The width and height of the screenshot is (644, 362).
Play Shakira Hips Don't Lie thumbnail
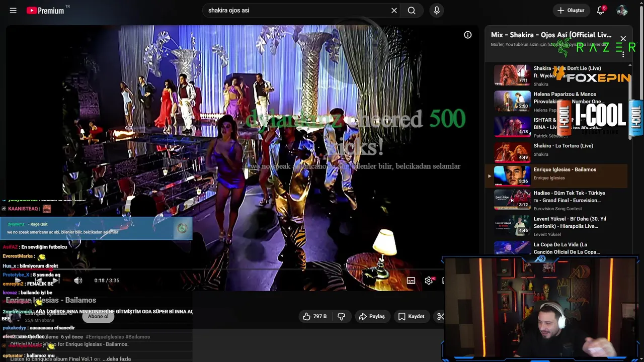tap(512, 74)
